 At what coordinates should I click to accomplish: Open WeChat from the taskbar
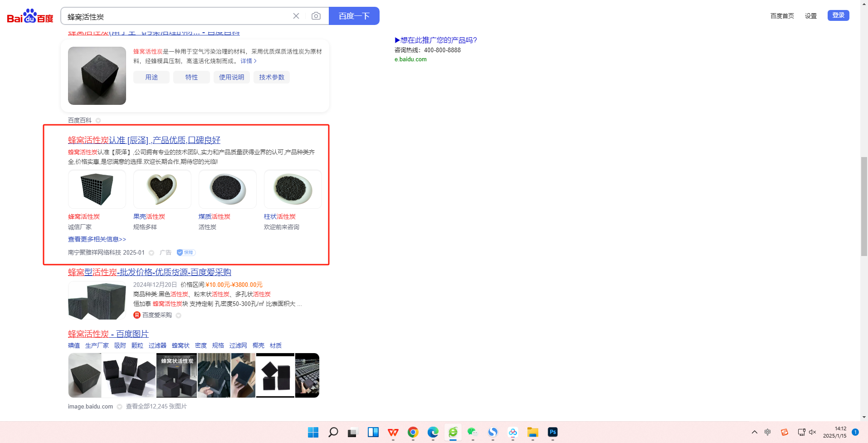coord(473,432)
